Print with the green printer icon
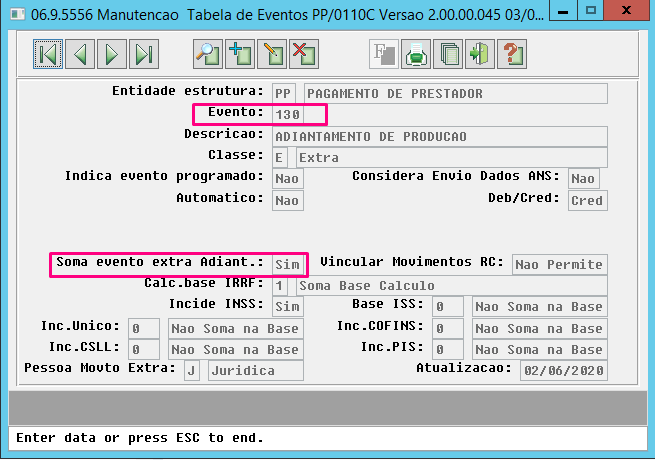The height and width of the screenshot is (460, 655). pos(416,54)
